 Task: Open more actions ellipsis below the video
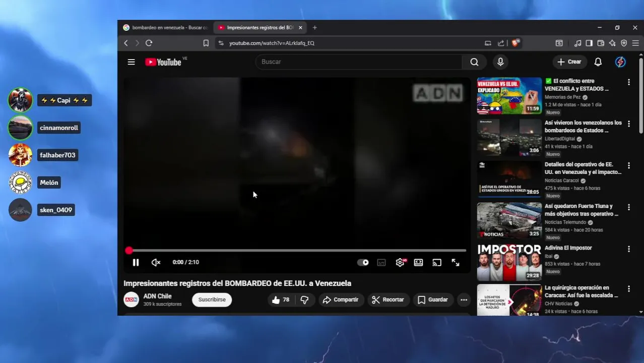(464, 299)
